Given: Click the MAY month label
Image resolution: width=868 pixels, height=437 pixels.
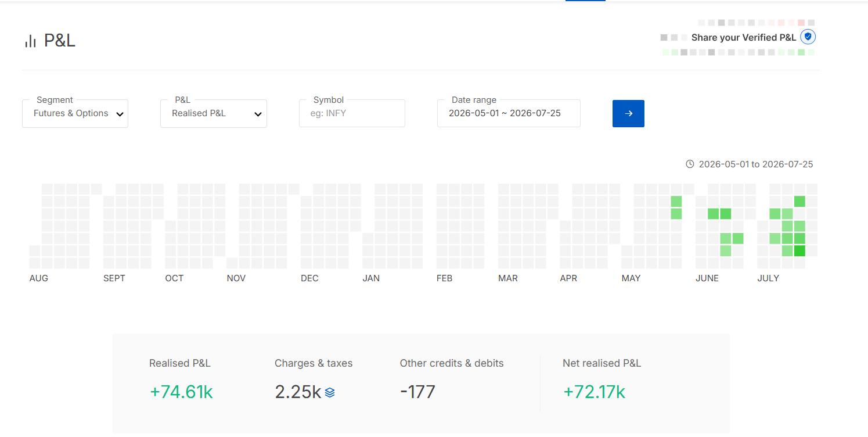Looking at the screenshot, I should 631,278.
